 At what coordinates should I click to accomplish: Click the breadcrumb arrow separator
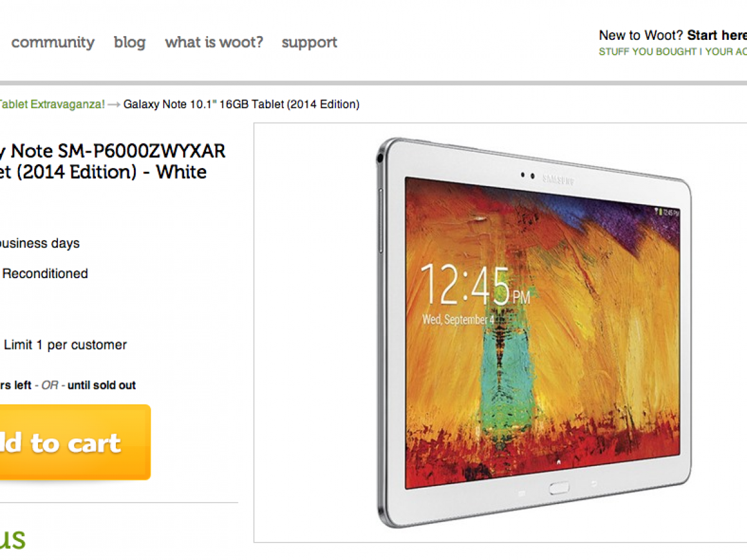pyautogui.click(x=114, y=104)
